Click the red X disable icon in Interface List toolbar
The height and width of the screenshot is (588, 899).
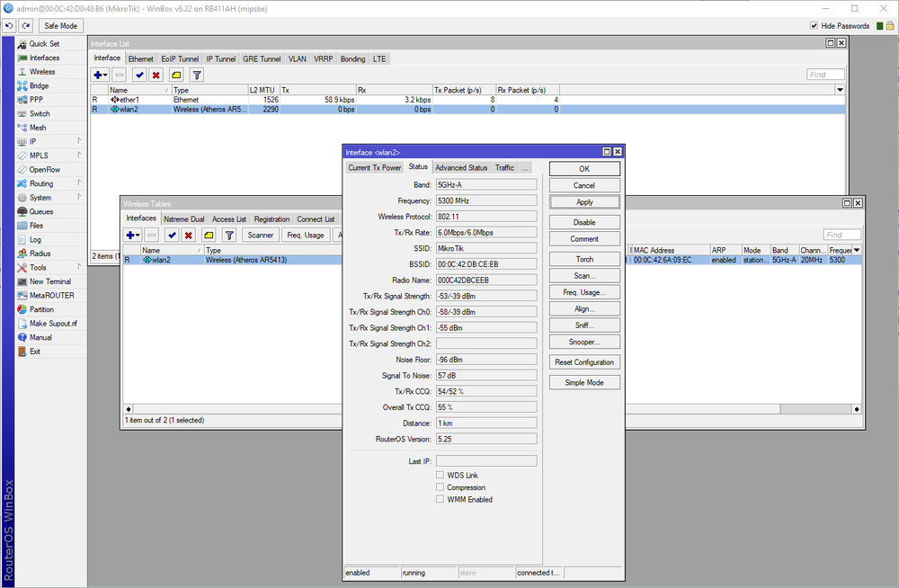coord(156,75)
